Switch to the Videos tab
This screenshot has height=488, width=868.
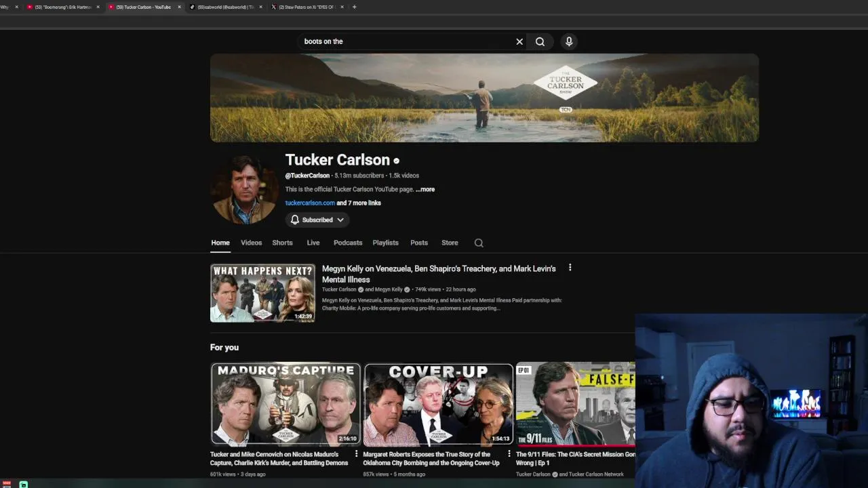pyautogui.click(x=251, y=243)
